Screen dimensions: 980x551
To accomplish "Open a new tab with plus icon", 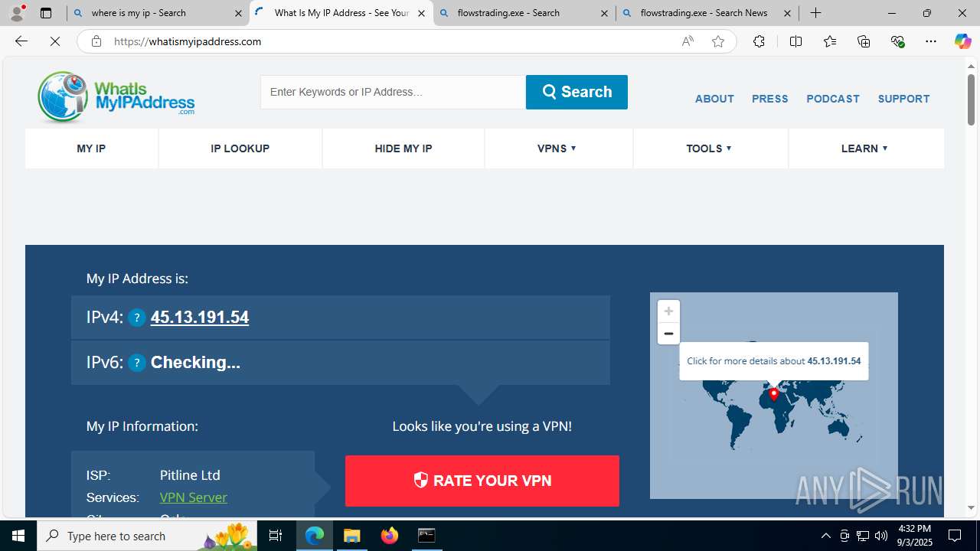I will 816,13.
